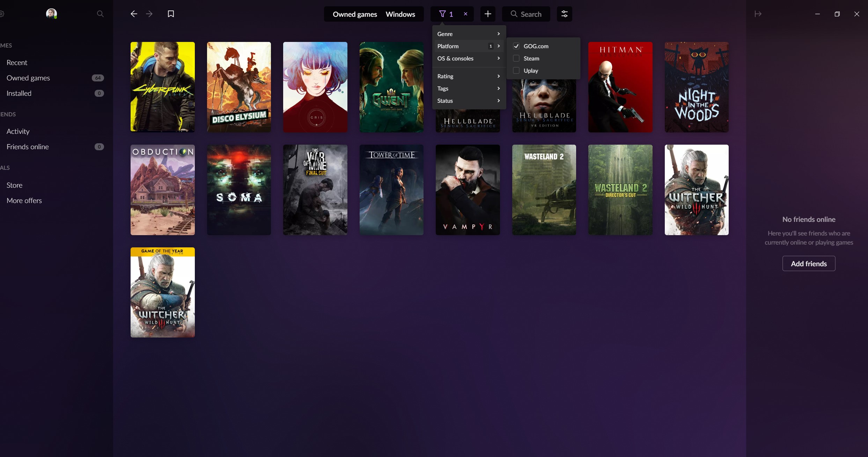Uncheck the GOG.com platform checkbox
This screenshot has height=457, width=868.
tap(516, 46)
